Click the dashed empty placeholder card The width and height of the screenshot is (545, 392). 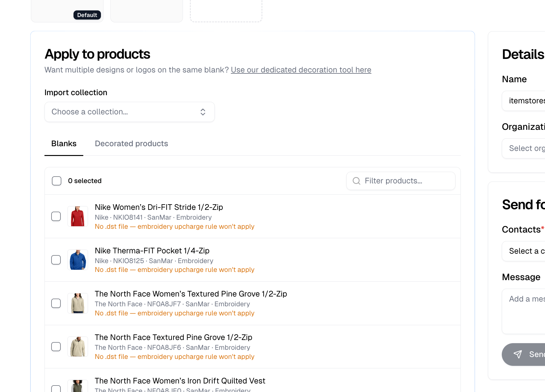[x=226, y=11]
